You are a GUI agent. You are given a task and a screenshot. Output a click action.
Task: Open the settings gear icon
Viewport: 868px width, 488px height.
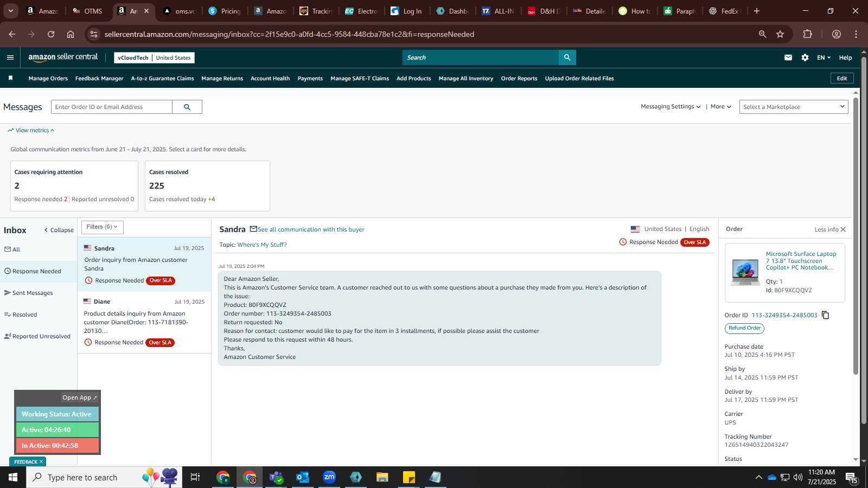pyautogui.click(x=805, y=57)
